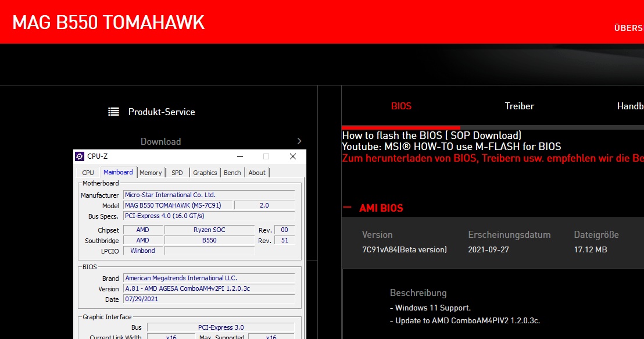
Task: Click the Bus Specs field PCI-Express 4.0
Action: tap(209, 216)
